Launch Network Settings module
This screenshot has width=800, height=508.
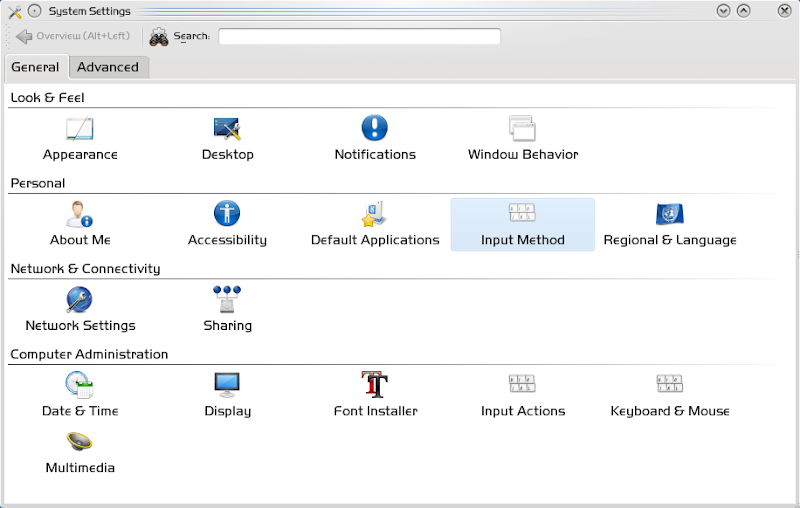80,301
